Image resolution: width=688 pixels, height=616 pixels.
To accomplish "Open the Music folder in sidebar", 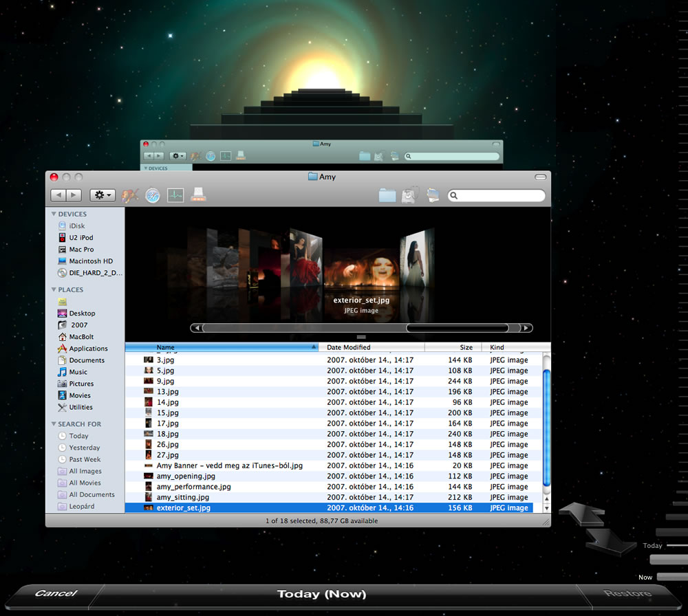I will [78, 372].
